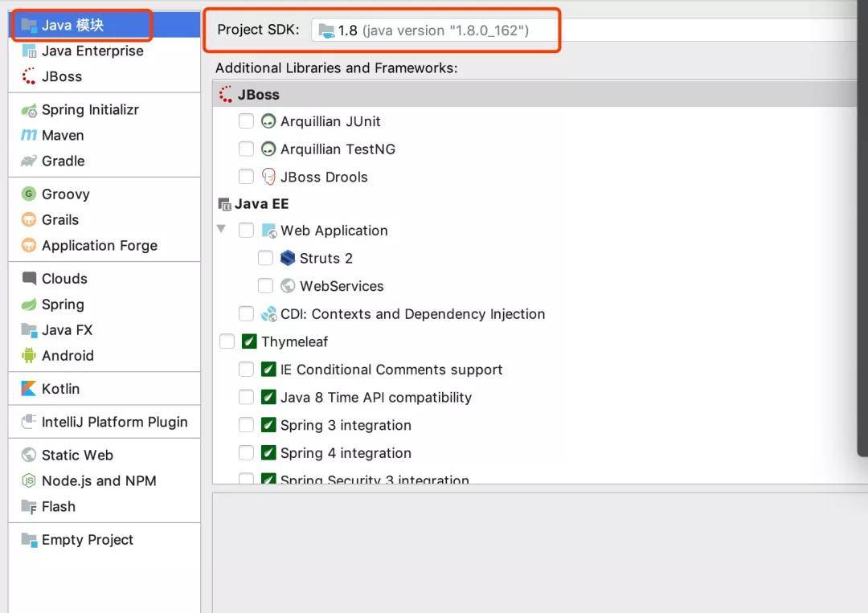868x613 pixels.
Task: Select Maven project type
Action: (x=104, y=135)
